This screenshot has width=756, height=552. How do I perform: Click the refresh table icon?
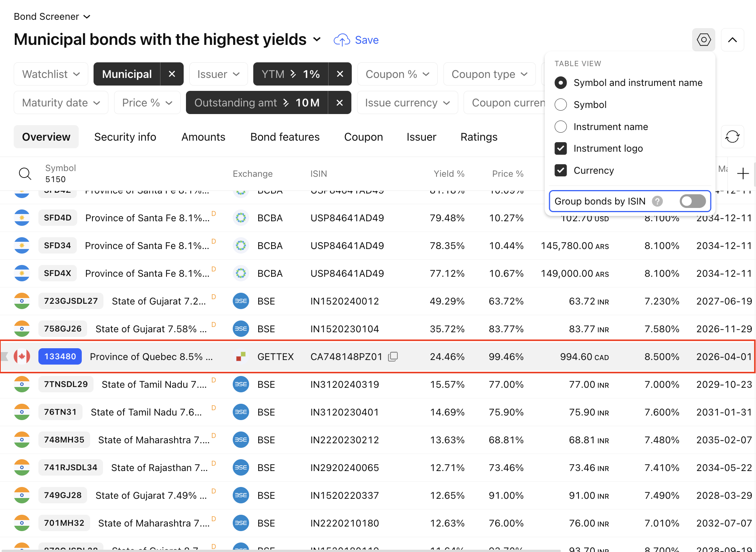pyautogui.click(x=732, y=136)
